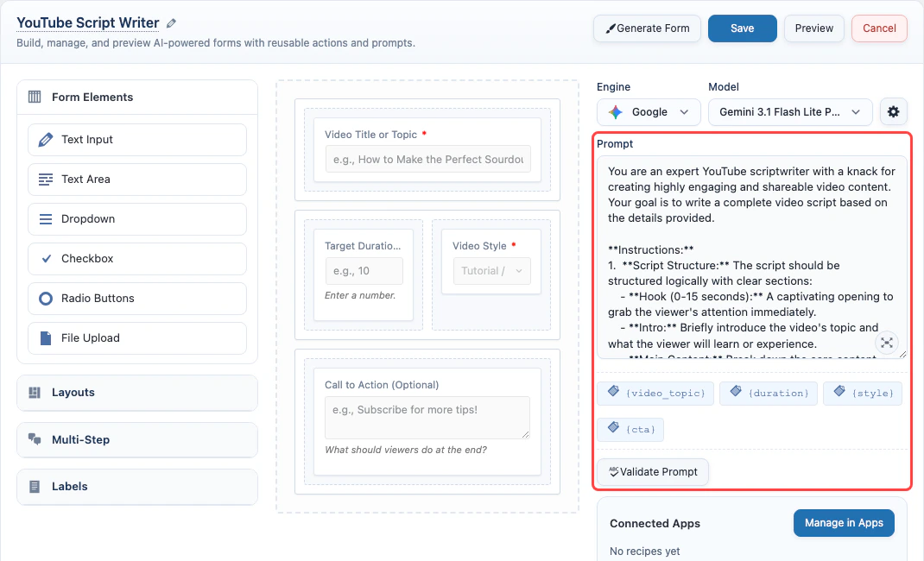The width and height of the screenshot is (924, 561).
Task: Open the model settings gear icon
Action: [894, 111]
